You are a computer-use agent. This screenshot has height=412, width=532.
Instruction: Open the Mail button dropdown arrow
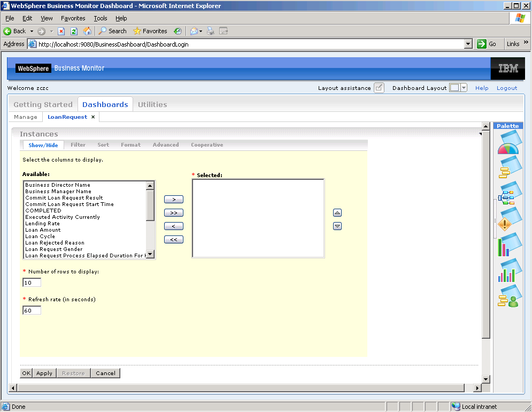click(x=201, y=31)
